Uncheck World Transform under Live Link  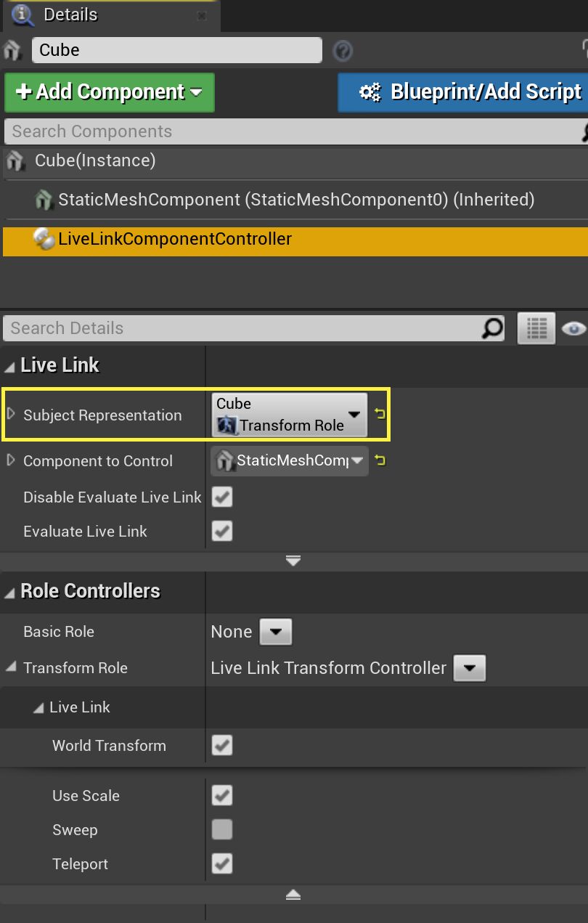click(221, 745)
